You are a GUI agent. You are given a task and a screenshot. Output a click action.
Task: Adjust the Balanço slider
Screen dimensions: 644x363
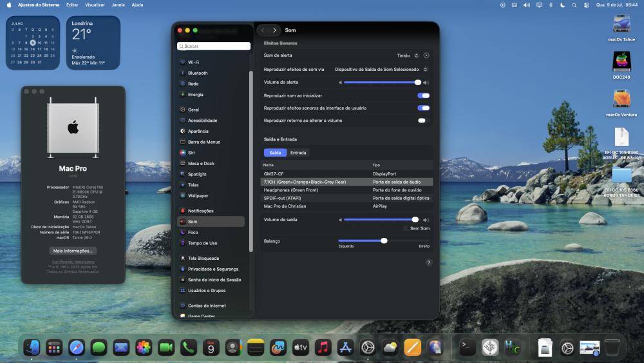pyautogui.click(x=384, y=241)
